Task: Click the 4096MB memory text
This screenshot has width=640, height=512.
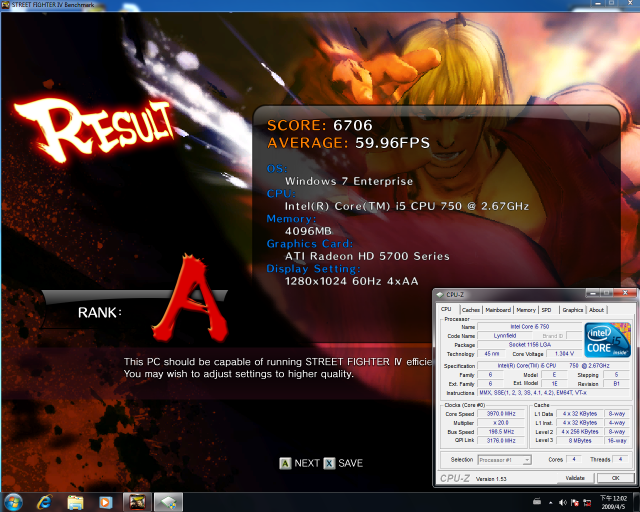Action: 308,231
